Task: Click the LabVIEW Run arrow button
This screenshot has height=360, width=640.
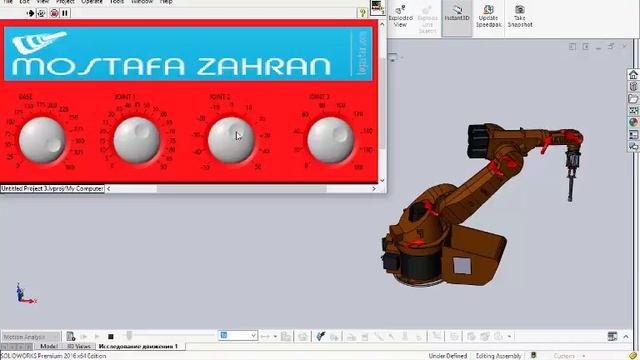Action: 30,13
